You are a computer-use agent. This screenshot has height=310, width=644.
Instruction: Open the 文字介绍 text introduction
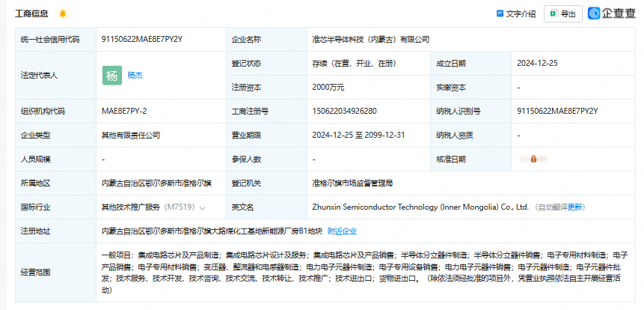click(516, 13)
